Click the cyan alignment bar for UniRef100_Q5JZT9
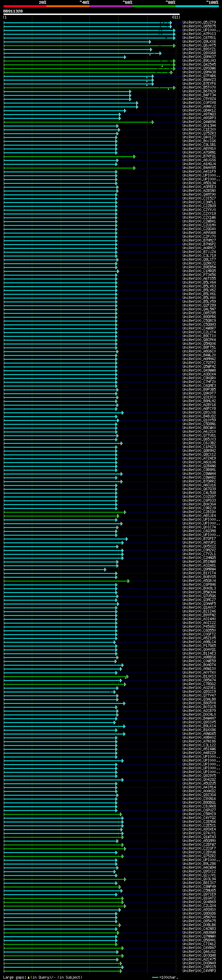222x980 pixels. 88,23
